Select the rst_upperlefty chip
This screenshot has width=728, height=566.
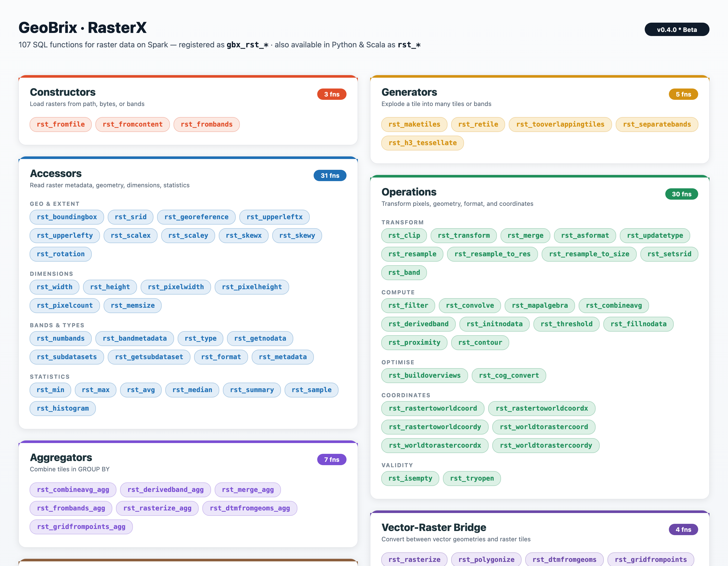coord(65,236)
